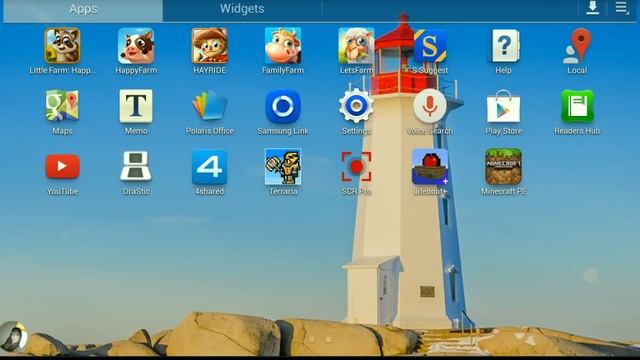Open Minecraft PE
Image resolution: width=640 pixels, height=360 pixels.
[504, 167]
